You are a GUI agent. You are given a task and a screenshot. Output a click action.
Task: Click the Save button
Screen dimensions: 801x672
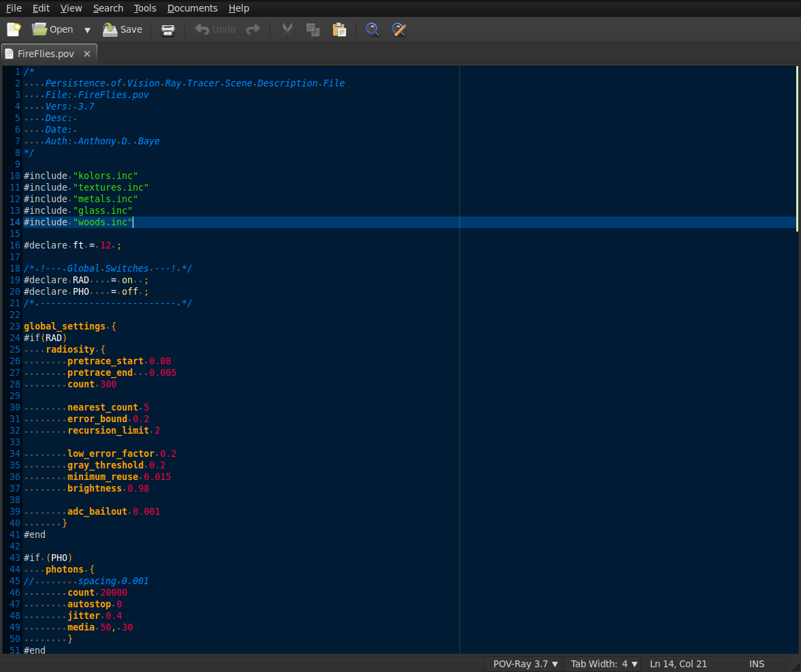[x=122, y=29]
